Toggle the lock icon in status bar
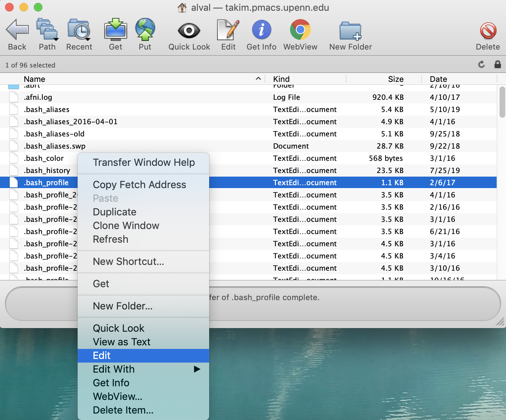 [x=497, y=65]
